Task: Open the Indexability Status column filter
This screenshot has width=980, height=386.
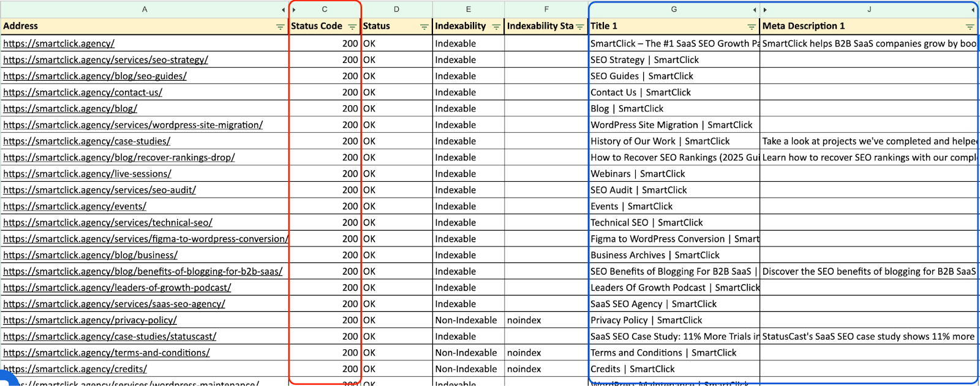Action: 579,27
